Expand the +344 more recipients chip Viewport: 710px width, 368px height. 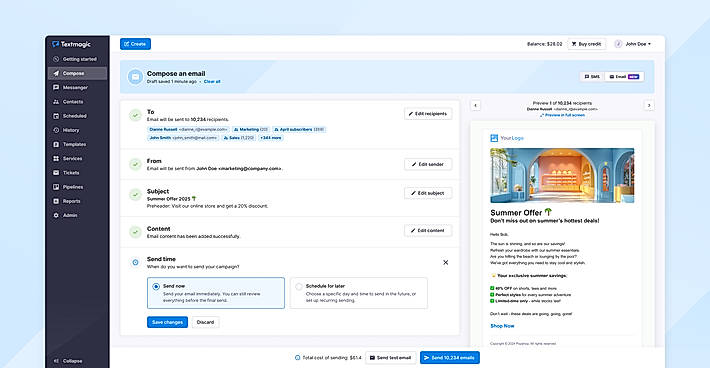point(271,138)
